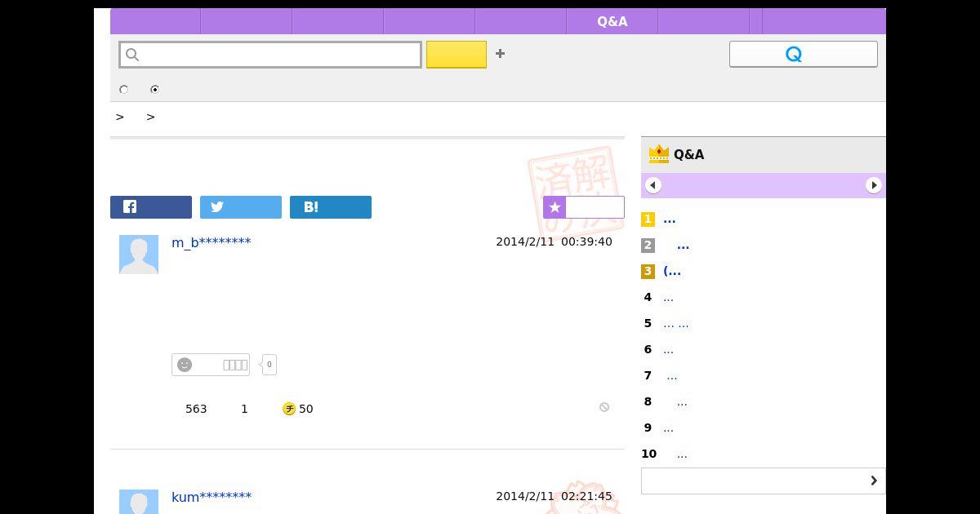
Task: Open the rank 6 ranking link
Action: click(668, 349)
